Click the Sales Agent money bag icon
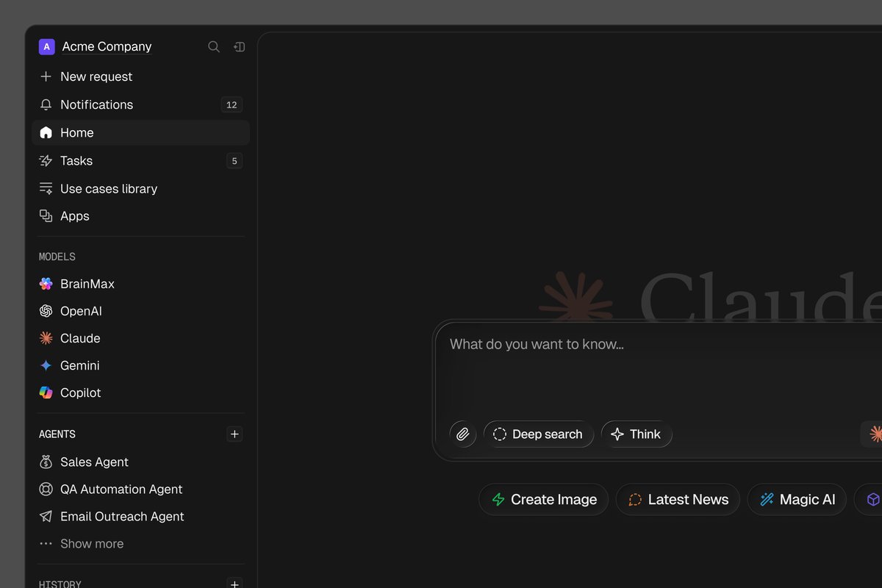Screen dimensions: 882x588 pos(46,462)
